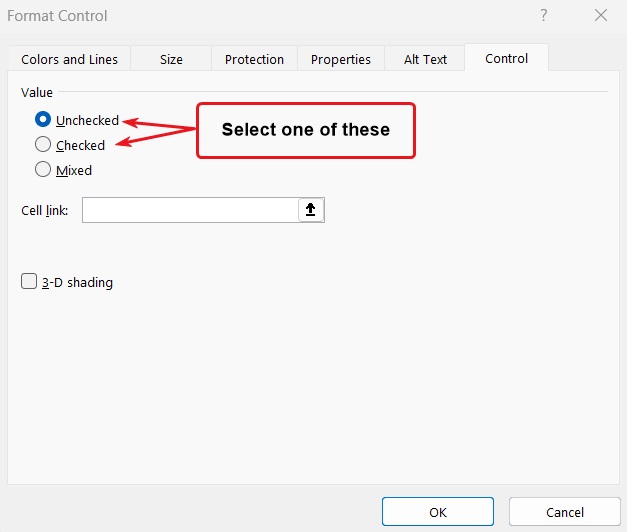Switch to the Properties tab
Screen dimensions: 627x532
[341, 59]
